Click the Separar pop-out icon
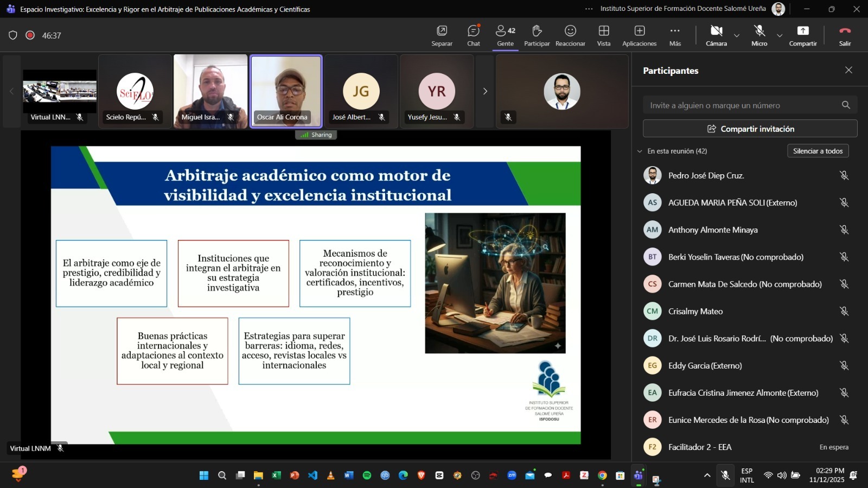This screenshot has height=488, width=868. (442, 35)
